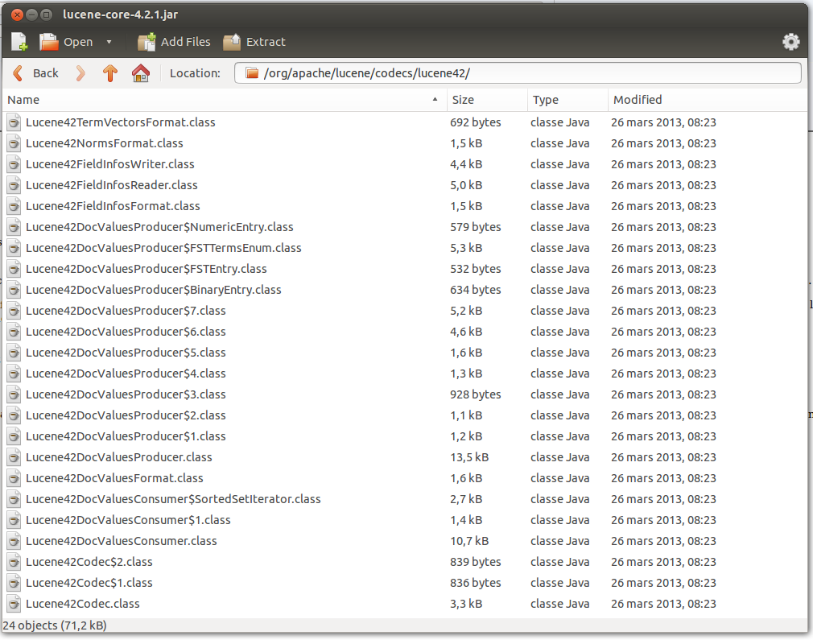
Task: Select Lucene42DocValuesProducer.class file
Action: [x=404, y=457]
